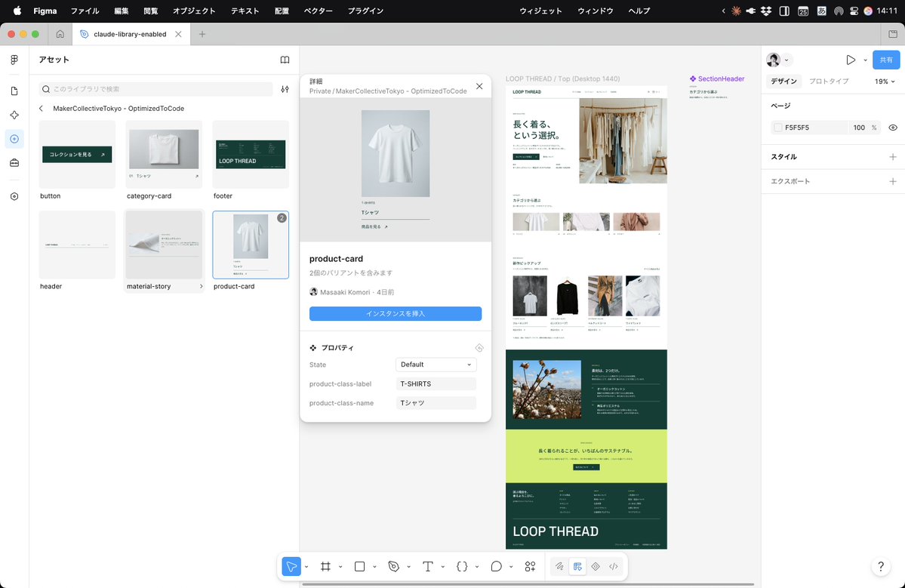Select the Move tool in bottom toolbar

click(291, 567)
